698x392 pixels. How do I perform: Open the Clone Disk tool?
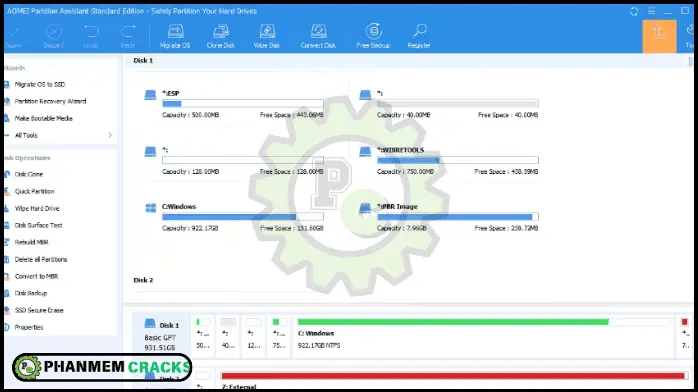(221, 35)
